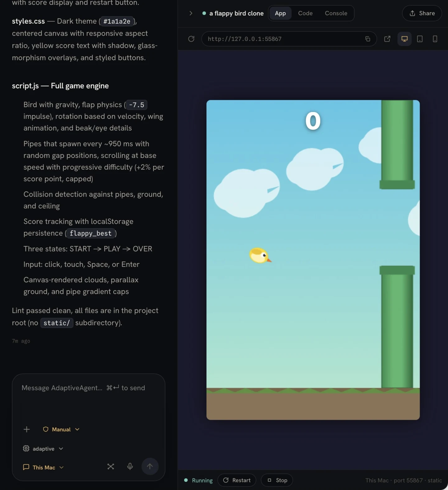This screenshot has height=490, width=448.
Task: Open the Console tab
Action: click(x=336, y=13)
